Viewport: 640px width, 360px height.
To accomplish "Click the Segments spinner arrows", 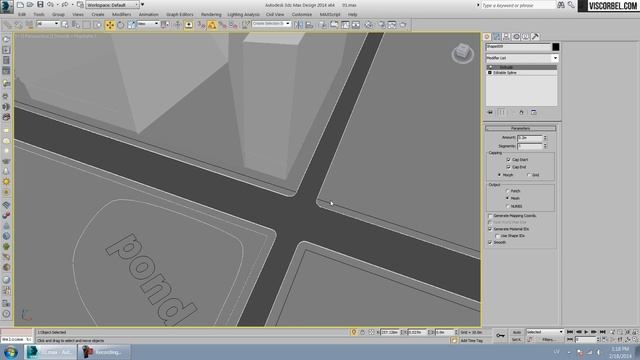I will pyautogui.click(x=545, y=146).
